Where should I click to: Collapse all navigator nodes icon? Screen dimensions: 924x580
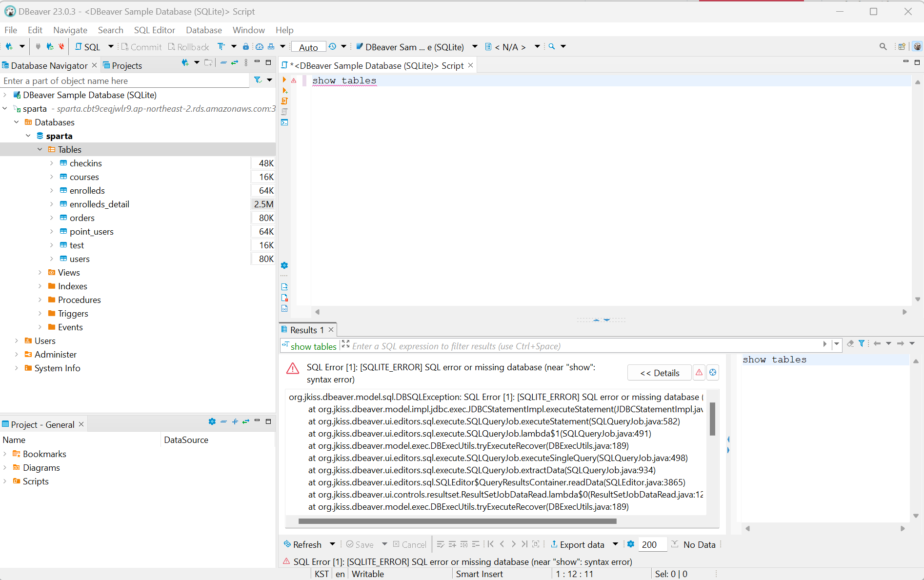click(223, 63)
